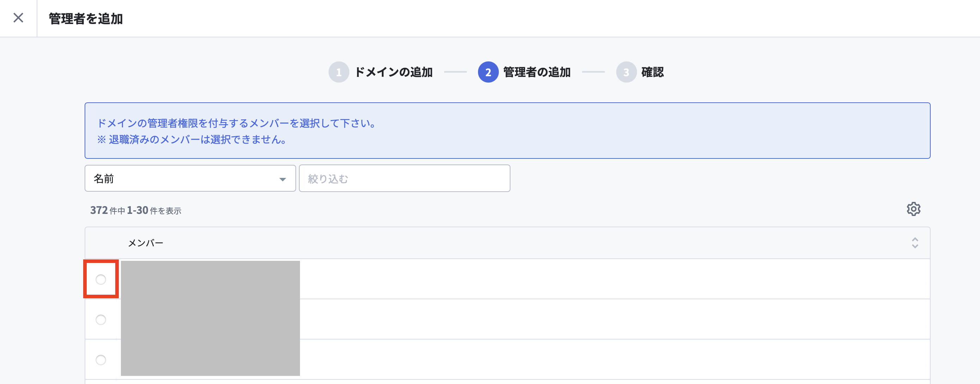Go to step 1 ドメインの追加
980x384 pixels.
tap(380, 72)
